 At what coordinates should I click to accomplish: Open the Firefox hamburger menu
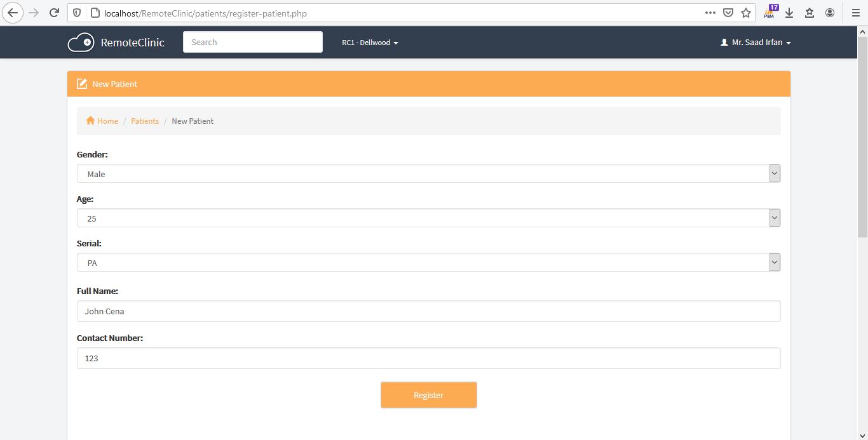855,13
